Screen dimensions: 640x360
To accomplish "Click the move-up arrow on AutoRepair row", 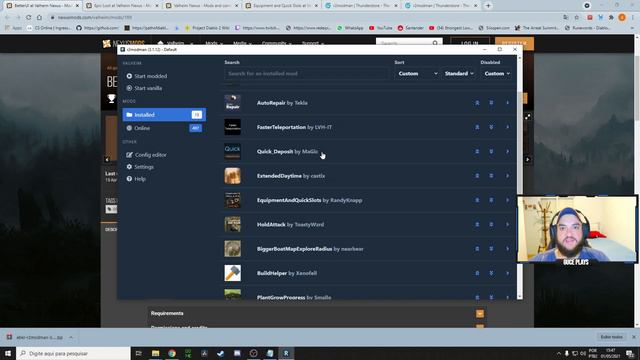I will point(477,103).
